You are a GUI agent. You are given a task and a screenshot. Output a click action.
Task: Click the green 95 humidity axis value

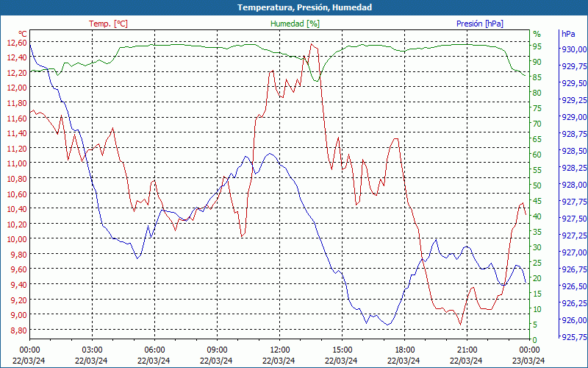point(537,46)
